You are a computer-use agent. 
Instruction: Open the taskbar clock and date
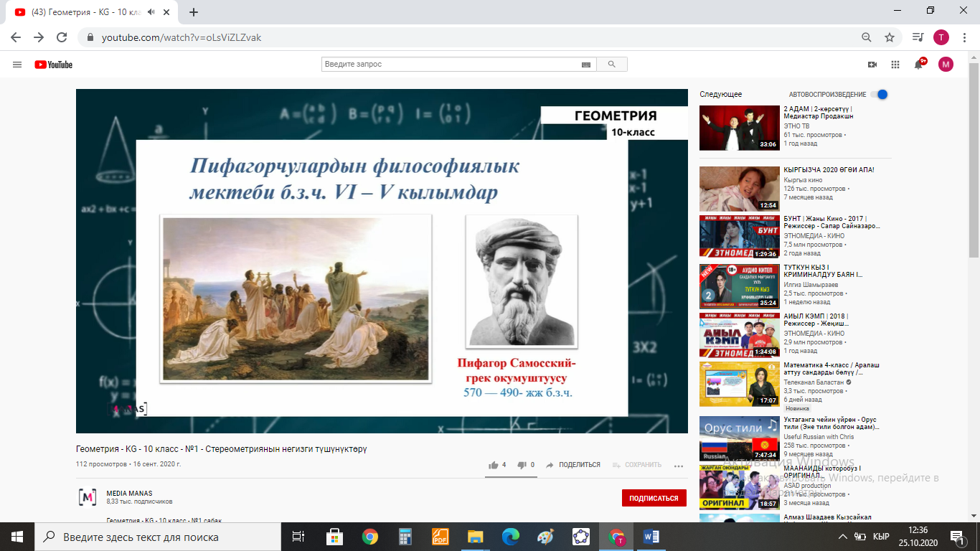[918, 537]
